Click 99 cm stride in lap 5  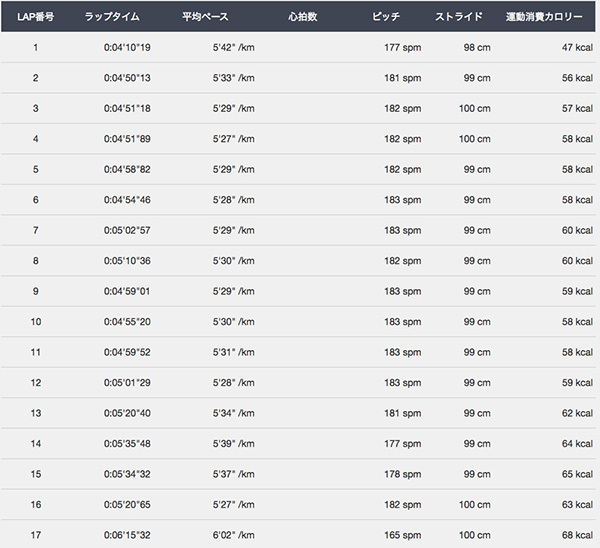(477, 170)
